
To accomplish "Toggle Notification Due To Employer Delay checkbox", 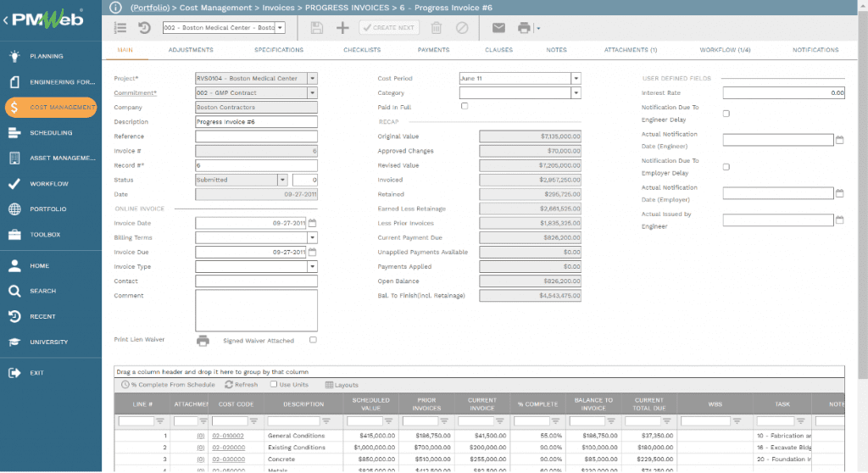I will [726, 167].
